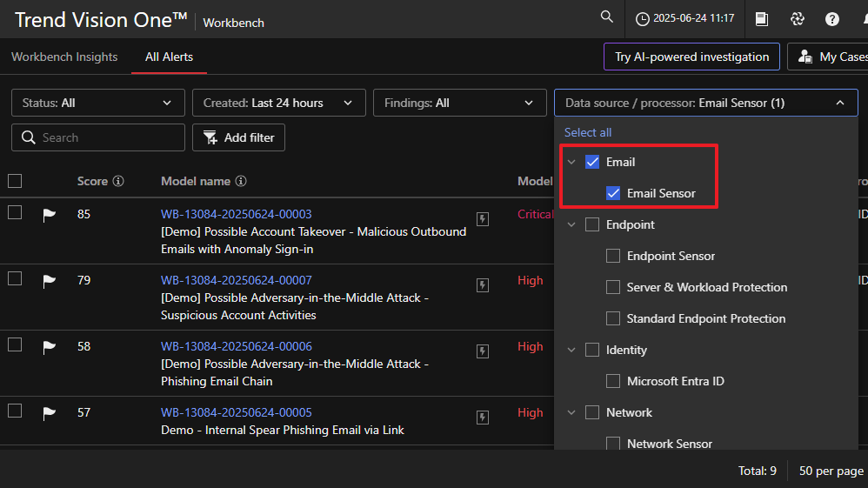
Task: Click the document notes icon in header
Action: click(762, 19)
